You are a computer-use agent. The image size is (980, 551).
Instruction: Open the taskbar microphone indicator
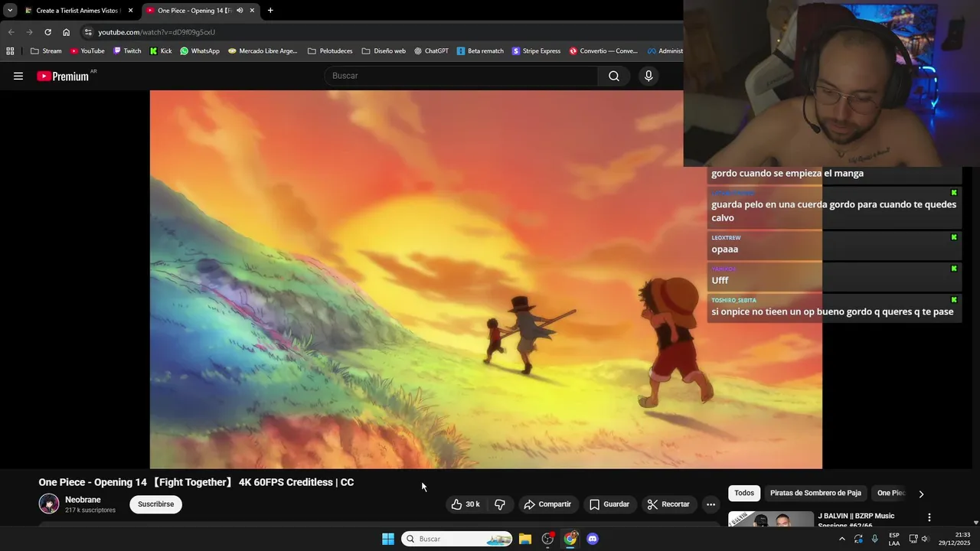(875, 539)
